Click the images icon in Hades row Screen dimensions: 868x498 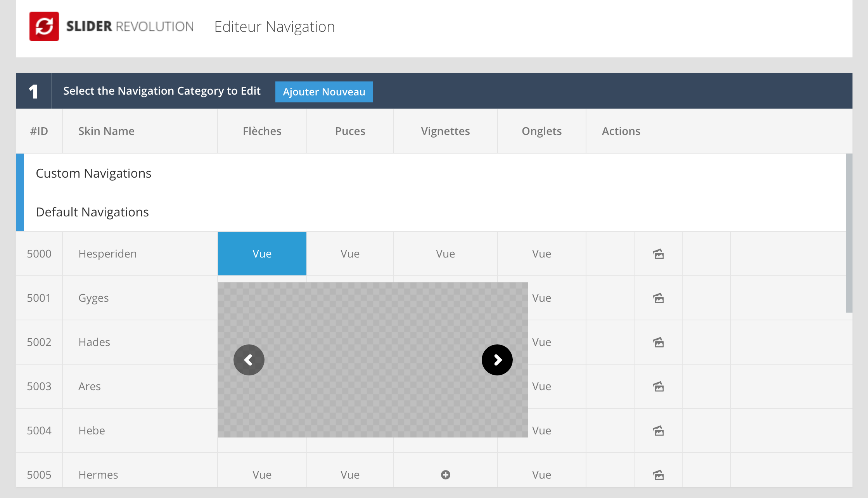coord(658,342)
